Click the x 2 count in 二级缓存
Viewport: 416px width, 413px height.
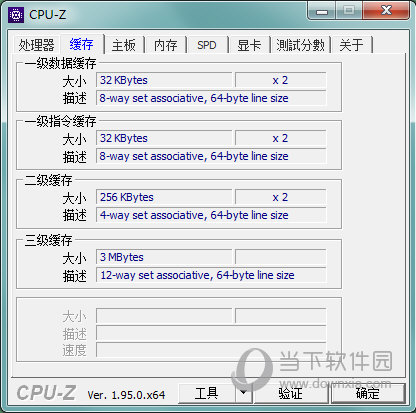click(x=280, y=197)
